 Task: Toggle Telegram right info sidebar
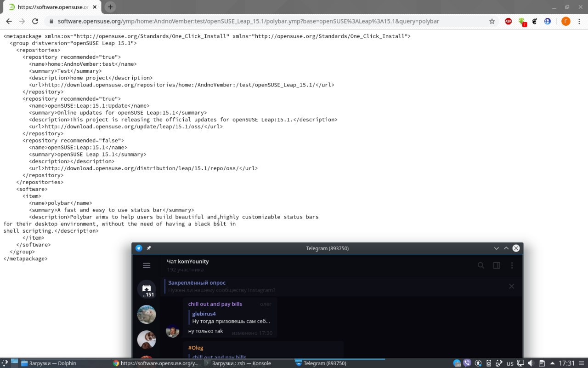[497, 265]
